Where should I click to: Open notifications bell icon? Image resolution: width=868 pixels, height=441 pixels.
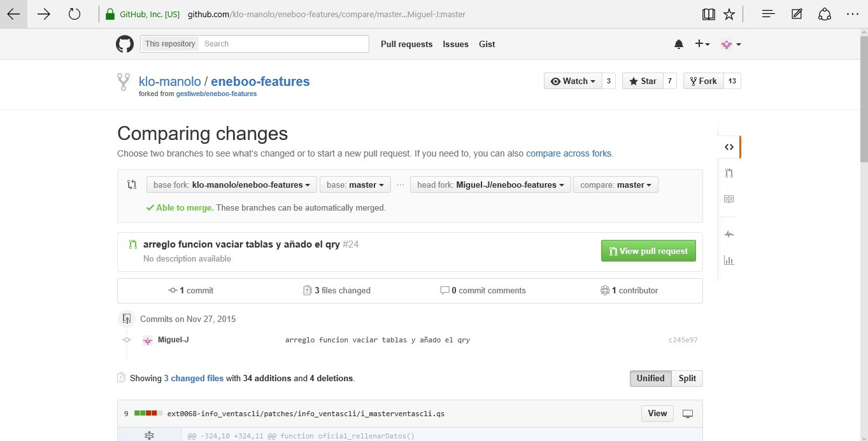[679, 44]
